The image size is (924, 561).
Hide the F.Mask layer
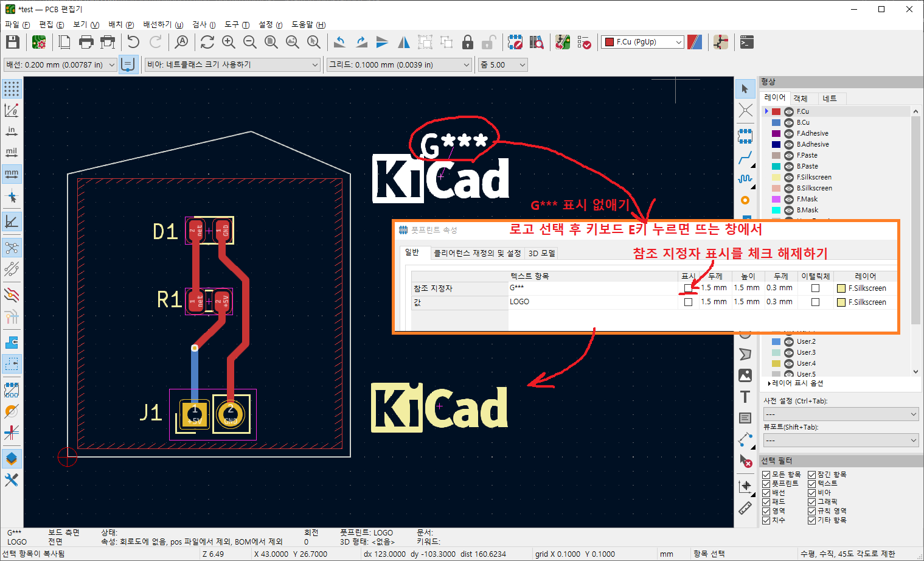point(789,200)
